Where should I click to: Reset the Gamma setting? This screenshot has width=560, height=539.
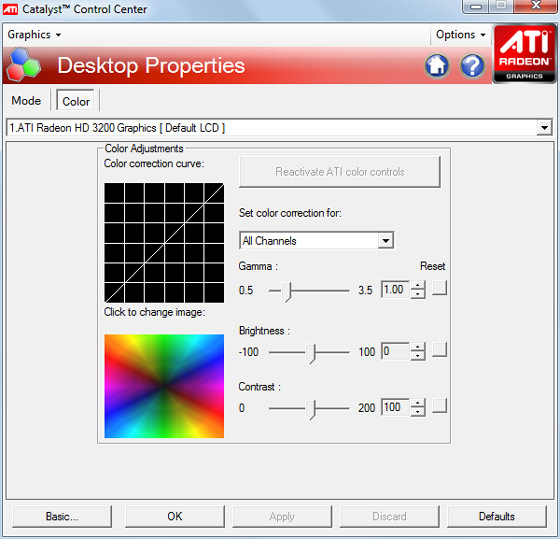439,288
